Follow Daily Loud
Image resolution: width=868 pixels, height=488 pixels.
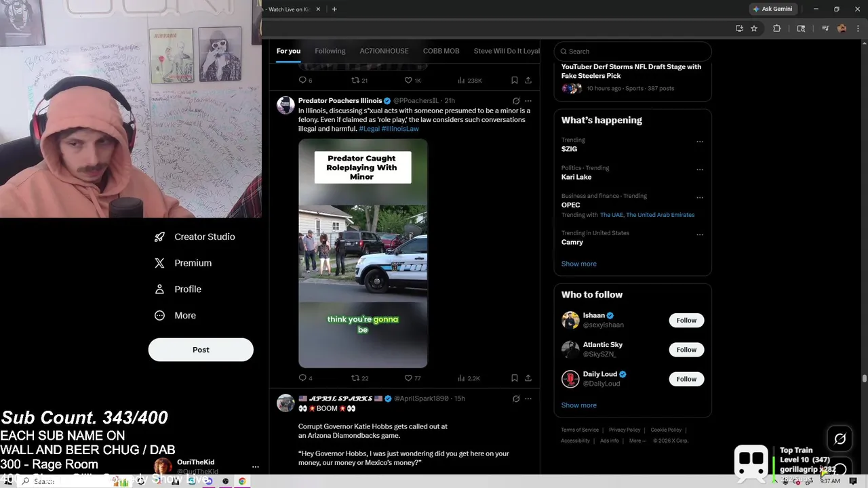686,379
